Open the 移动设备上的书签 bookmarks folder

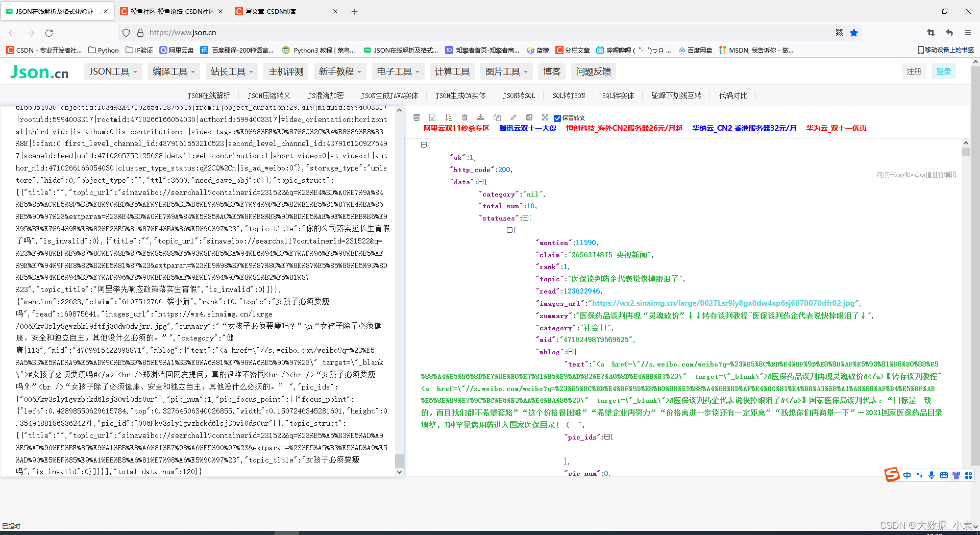click(x=945, y=50)
